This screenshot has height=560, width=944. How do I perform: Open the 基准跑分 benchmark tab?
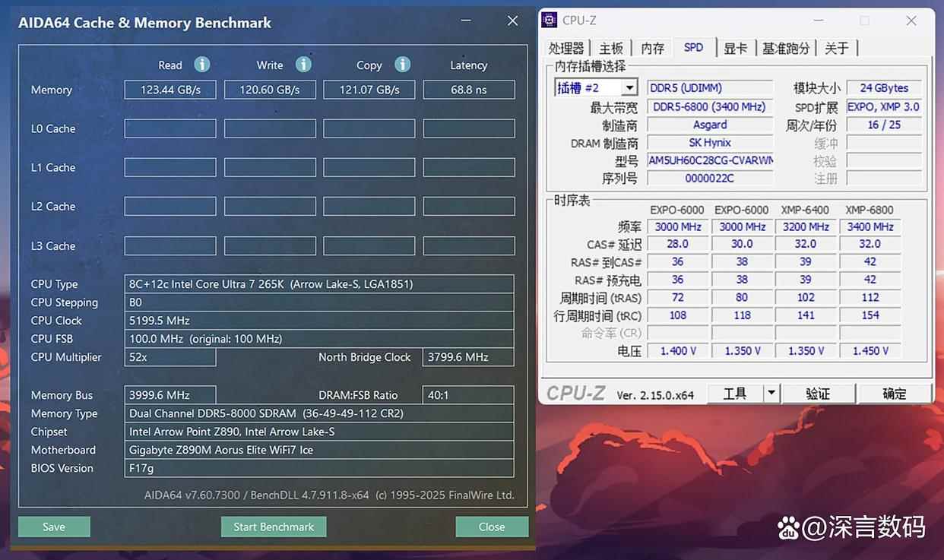click(786, 49)
